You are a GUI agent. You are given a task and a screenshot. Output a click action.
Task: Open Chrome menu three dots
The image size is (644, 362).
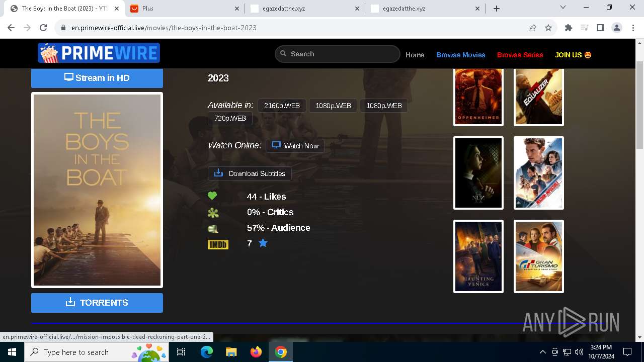[x=633, y=28]
